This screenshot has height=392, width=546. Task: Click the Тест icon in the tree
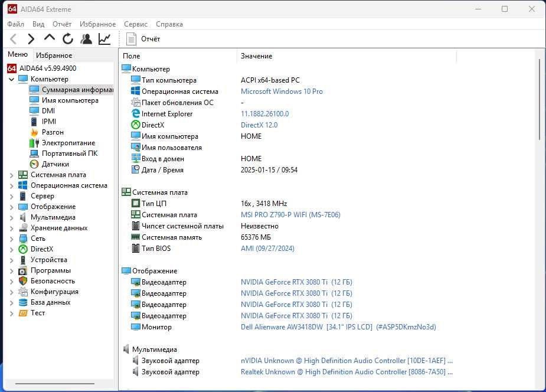pyautogui.click(x=23, y=313)
